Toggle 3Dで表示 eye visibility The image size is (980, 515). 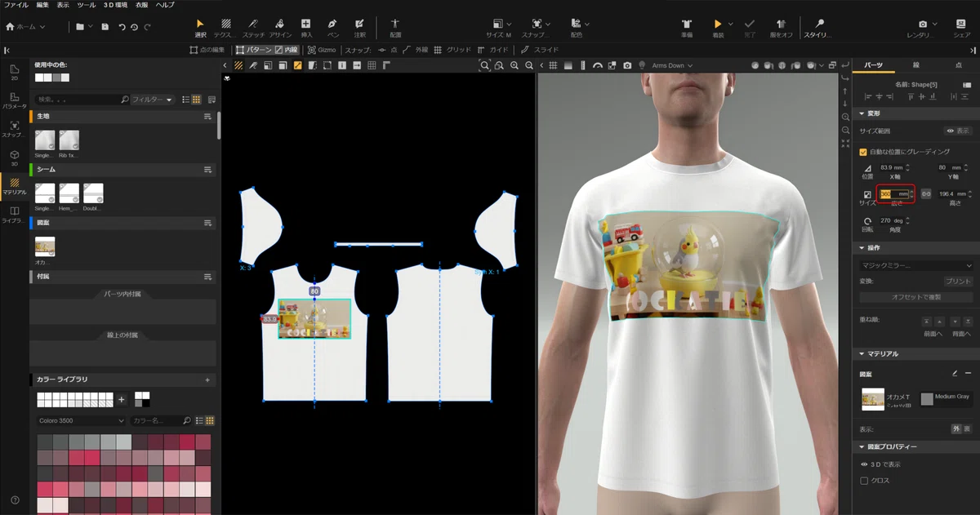[864, 464]
